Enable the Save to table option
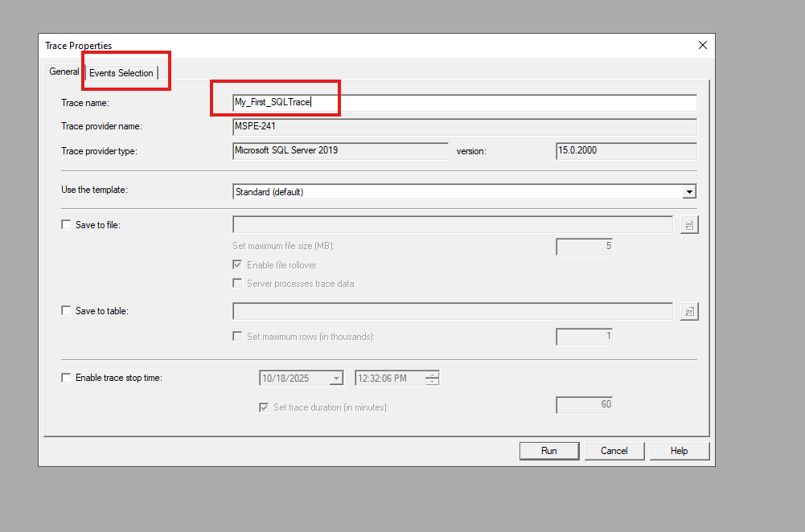805x532 pixels. (x=65, y=311)
